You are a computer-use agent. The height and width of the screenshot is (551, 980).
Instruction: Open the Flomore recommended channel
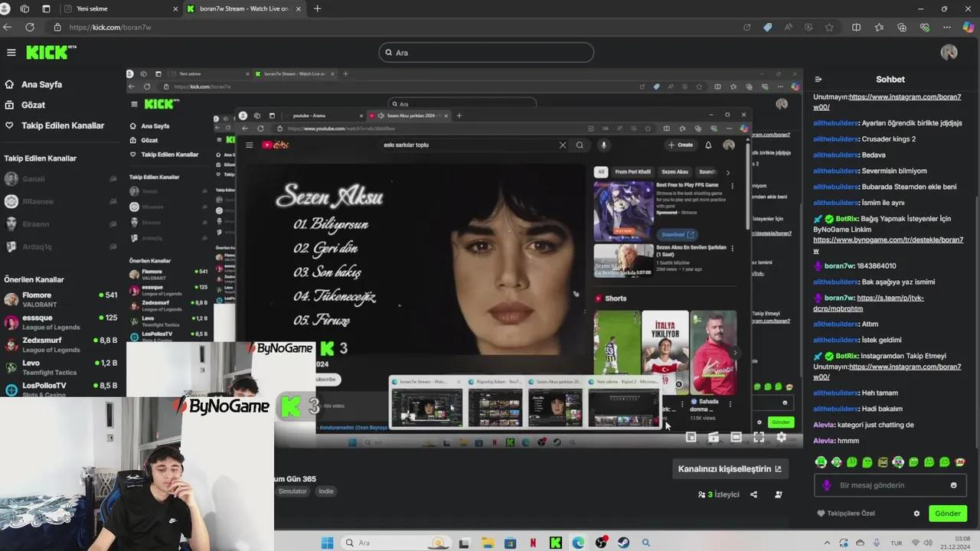(61, 299)
